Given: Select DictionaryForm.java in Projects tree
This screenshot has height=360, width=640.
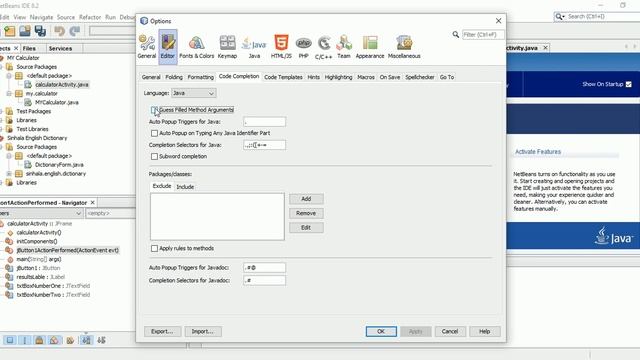Looking at the screenshot, I should (x=59, y=165).
